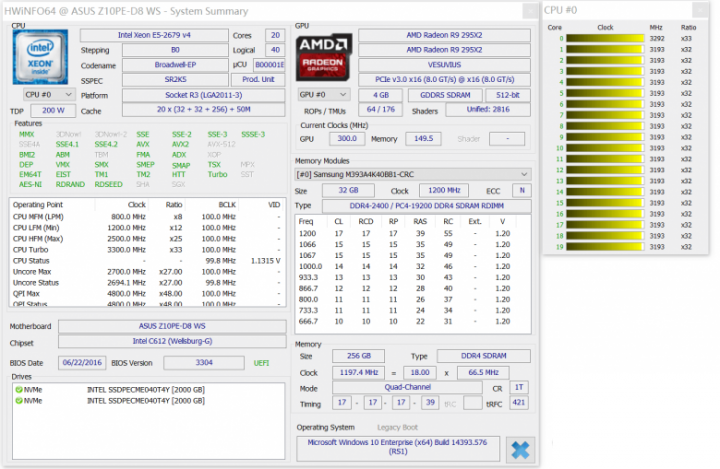Image resolution: width=720 pixels, height=469 pixels.
Task: Click the AVX2 feature label
Action: point(180,144)
